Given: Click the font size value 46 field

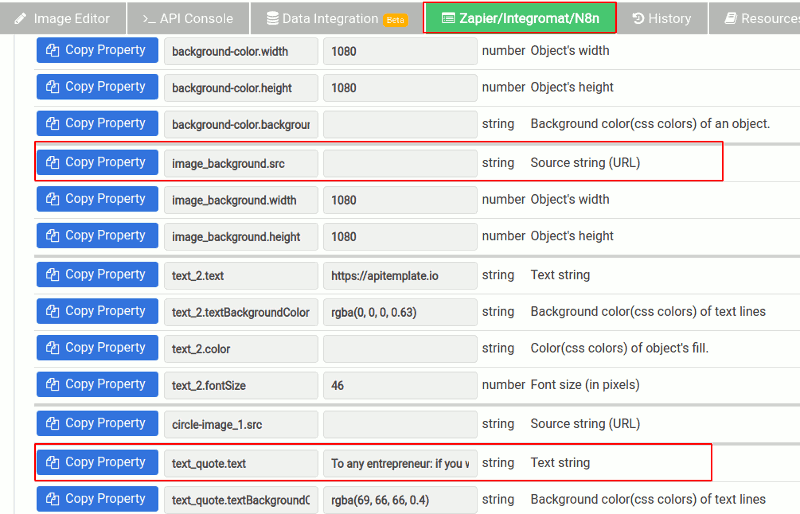Looking at the screenshot, I should (400, 386).
